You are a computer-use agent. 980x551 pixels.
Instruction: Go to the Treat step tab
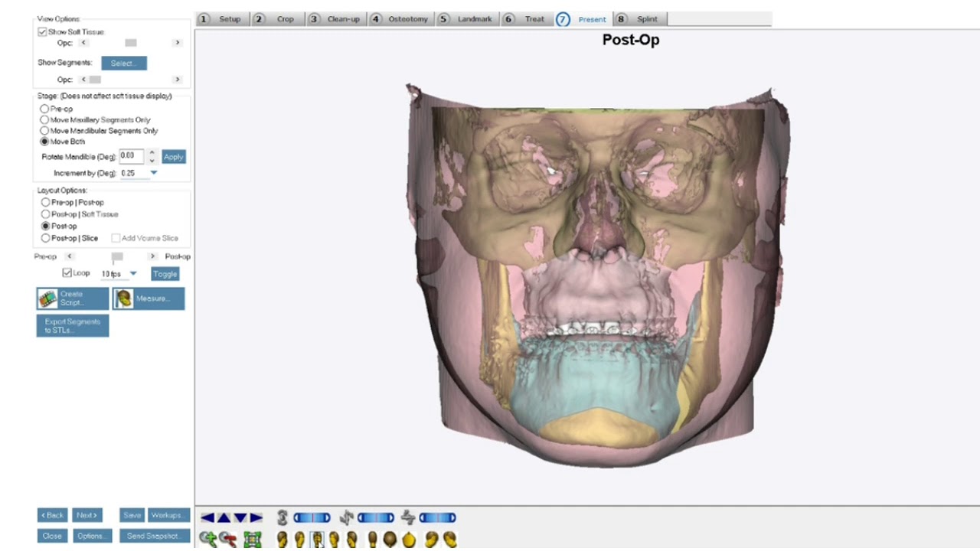point(525,19)
